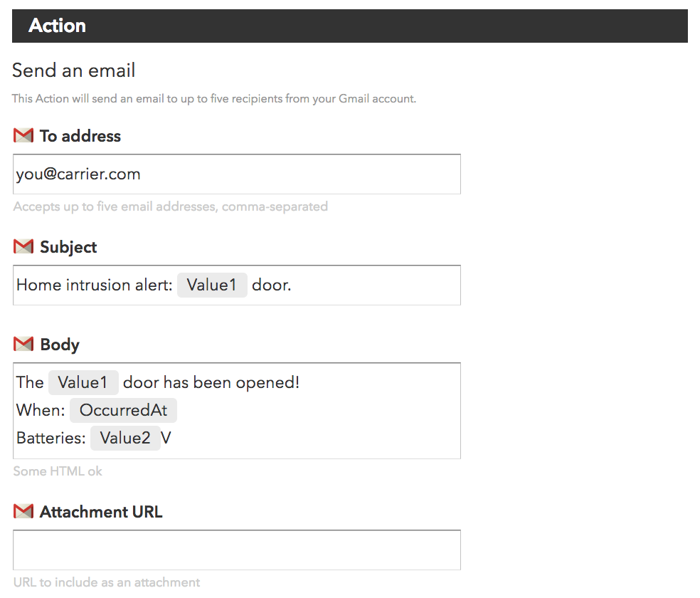
Task: Click the "Some HTML ok" hint text
Action: [58, 471]
